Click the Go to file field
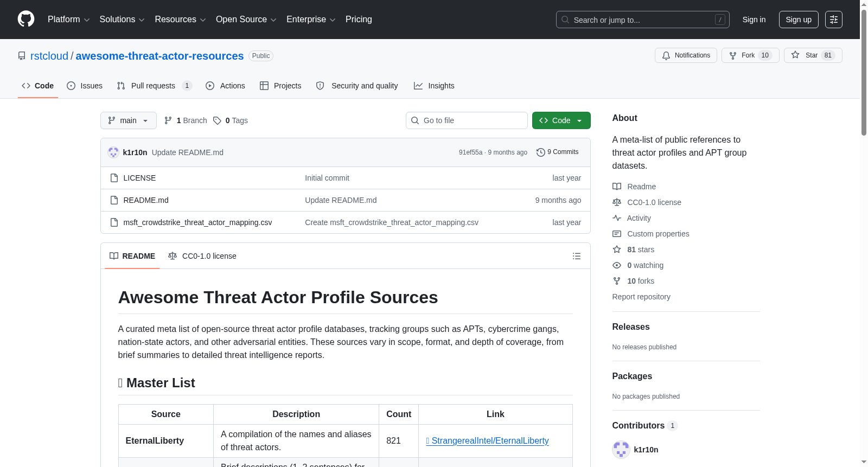This screenshot has height=467, width=868. tap(467, 120)
